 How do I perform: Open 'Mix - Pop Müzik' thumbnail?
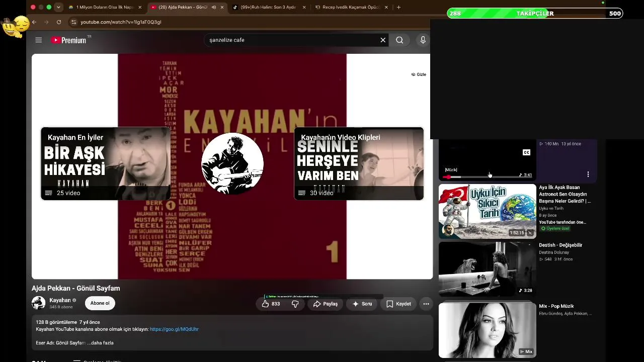[488, 330]
